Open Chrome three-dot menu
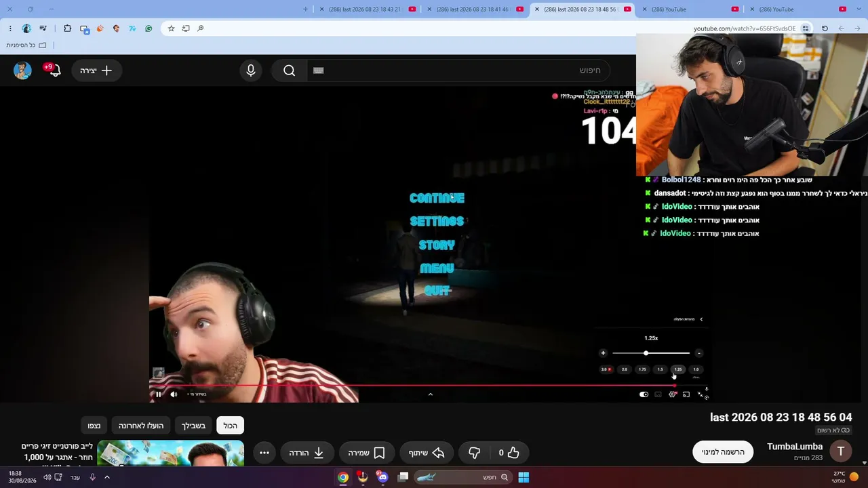 (x=10, y=28)
